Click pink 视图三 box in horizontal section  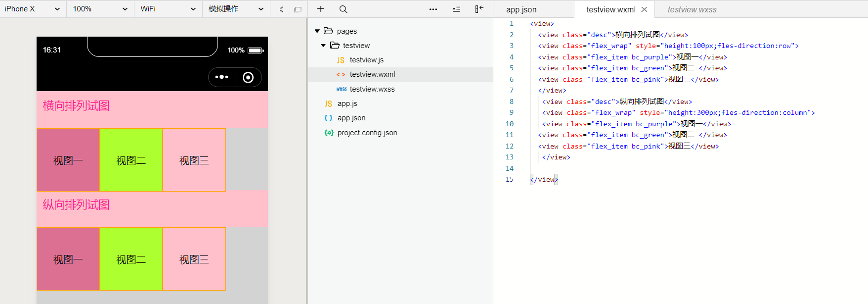coord(194,160)
